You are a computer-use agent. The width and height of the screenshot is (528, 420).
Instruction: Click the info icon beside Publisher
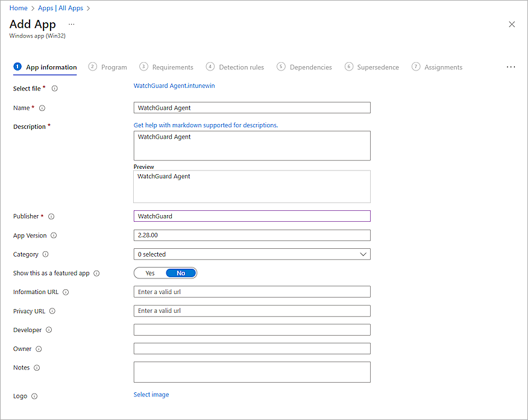[51, 216]
